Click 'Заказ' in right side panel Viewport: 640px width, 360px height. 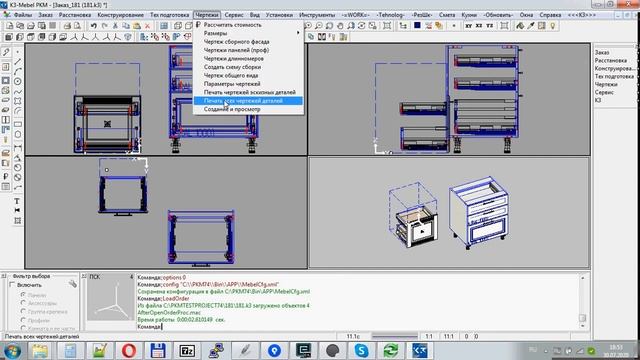click(x=602, y=52)
